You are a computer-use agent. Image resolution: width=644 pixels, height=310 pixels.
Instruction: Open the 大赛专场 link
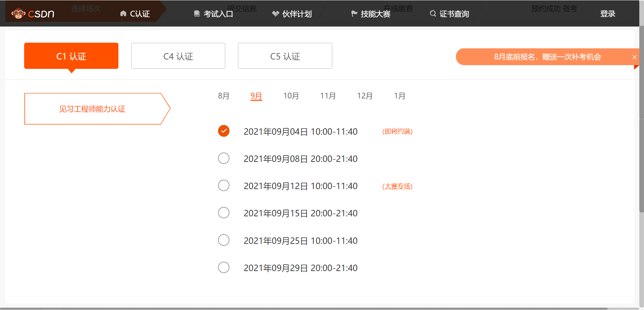coord(397,186)
